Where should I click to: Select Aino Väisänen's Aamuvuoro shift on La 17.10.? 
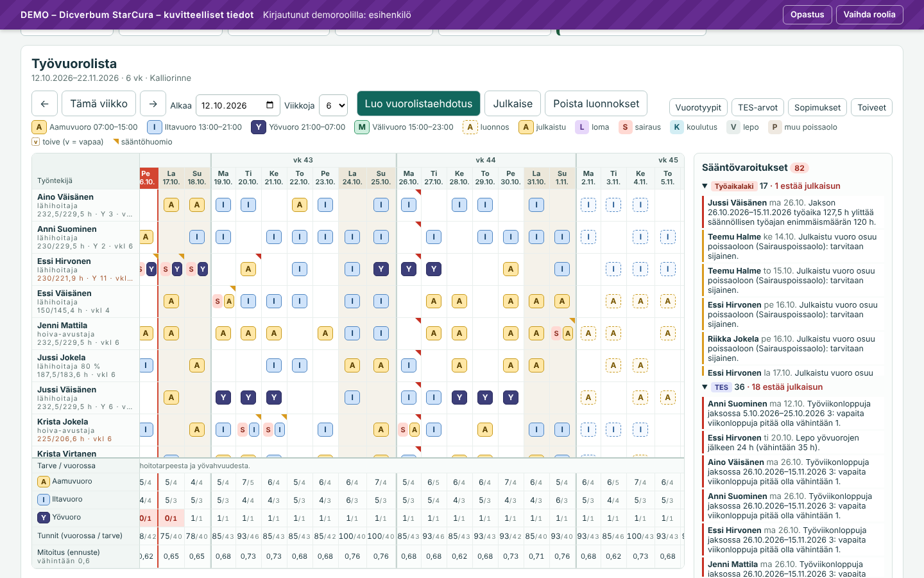click(x=171, y=205)
